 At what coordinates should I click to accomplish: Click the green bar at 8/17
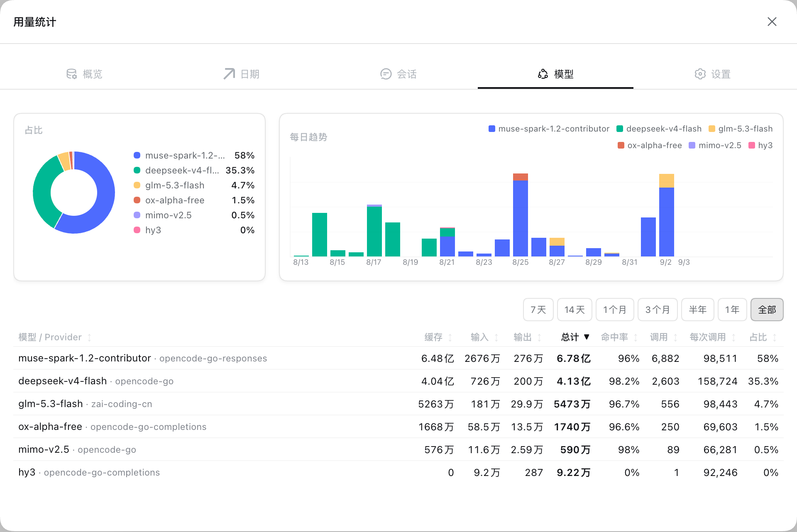pyautogui.click(x=374, y=231)
